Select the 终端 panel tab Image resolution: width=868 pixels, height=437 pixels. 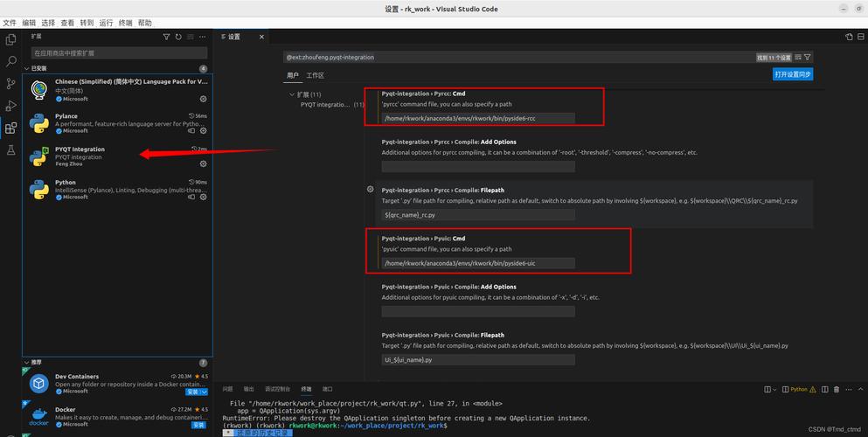pos(306,390)
